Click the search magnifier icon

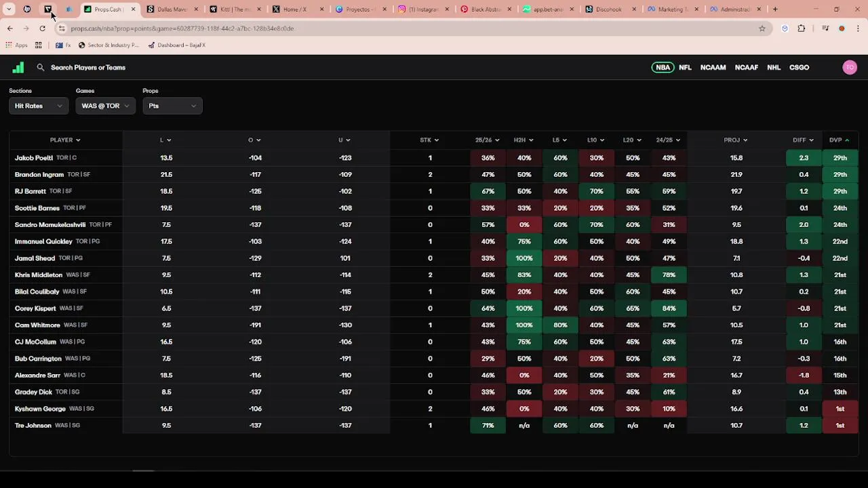point(41,67)
